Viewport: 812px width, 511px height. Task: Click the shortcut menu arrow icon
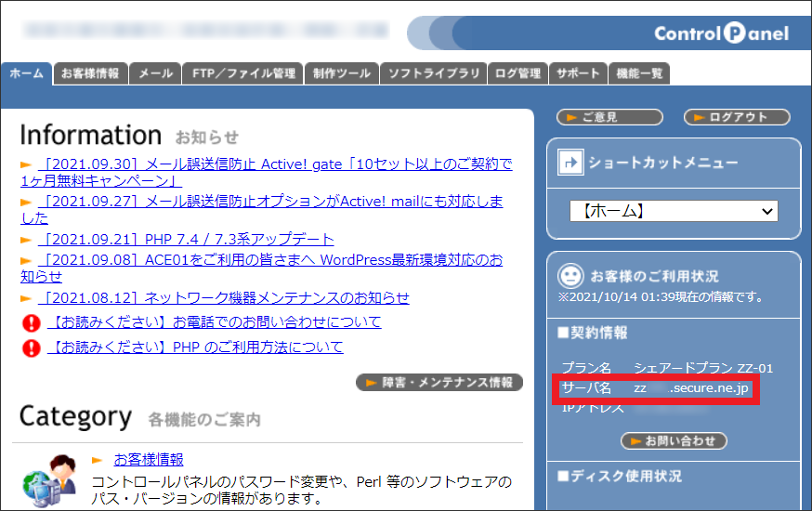570,163
